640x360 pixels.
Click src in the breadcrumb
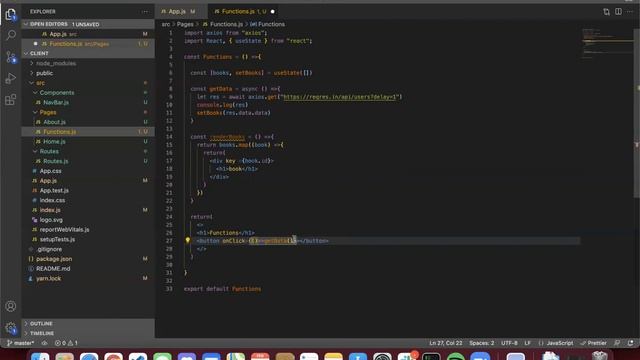click(166, 24)
